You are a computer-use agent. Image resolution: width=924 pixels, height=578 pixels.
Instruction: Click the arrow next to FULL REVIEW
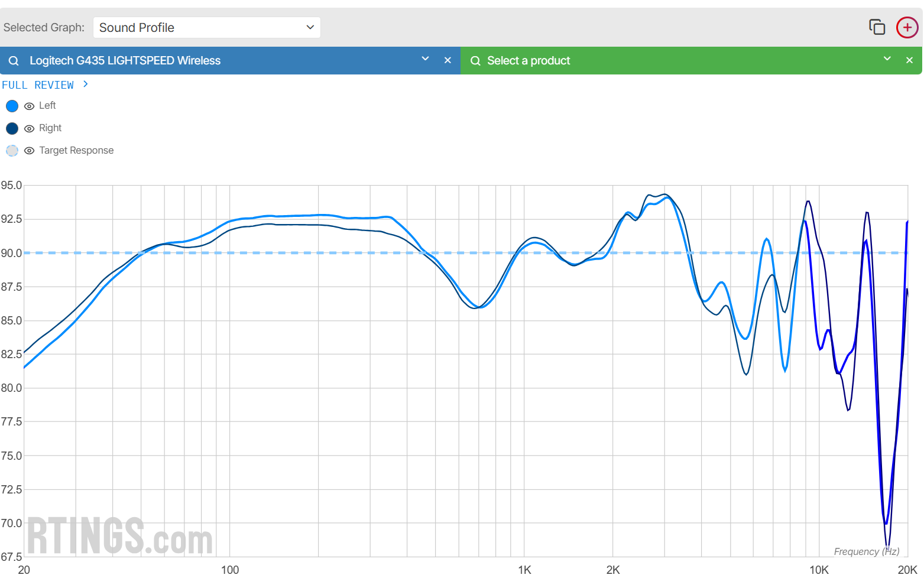click(x=86, y=85)
